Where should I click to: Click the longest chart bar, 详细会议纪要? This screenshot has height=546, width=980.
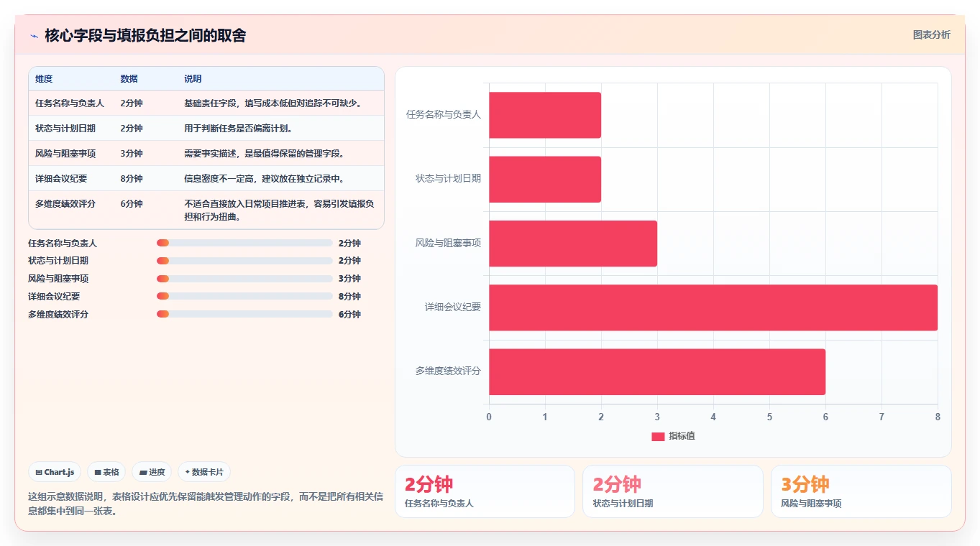click(x=713, y=307)
